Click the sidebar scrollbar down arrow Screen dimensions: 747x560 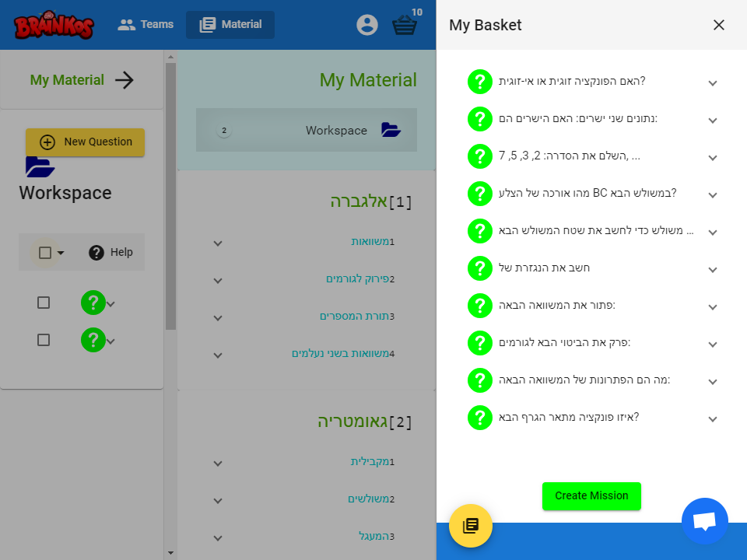(170, 553)
